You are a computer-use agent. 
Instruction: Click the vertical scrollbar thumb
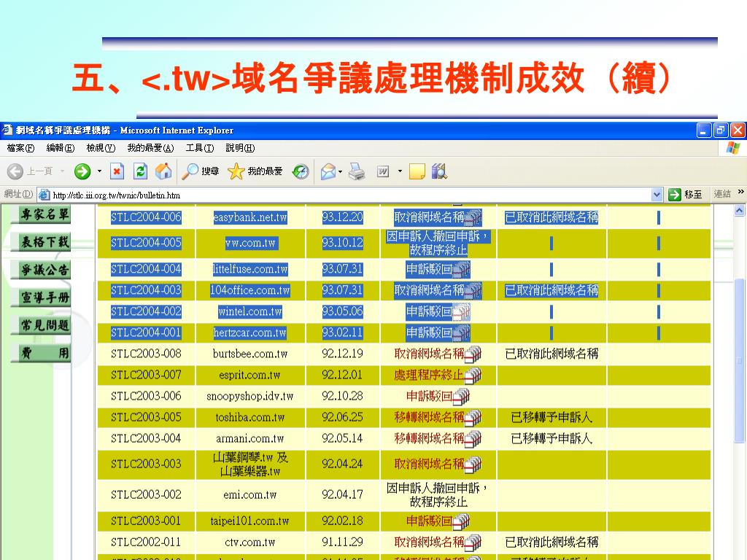[x=740, y=362]
